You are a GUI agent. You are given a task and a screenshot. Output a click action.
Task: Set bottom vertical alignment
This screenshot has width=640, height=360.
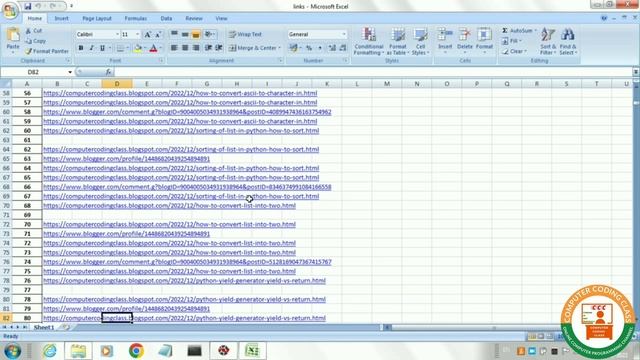point(196,34)
